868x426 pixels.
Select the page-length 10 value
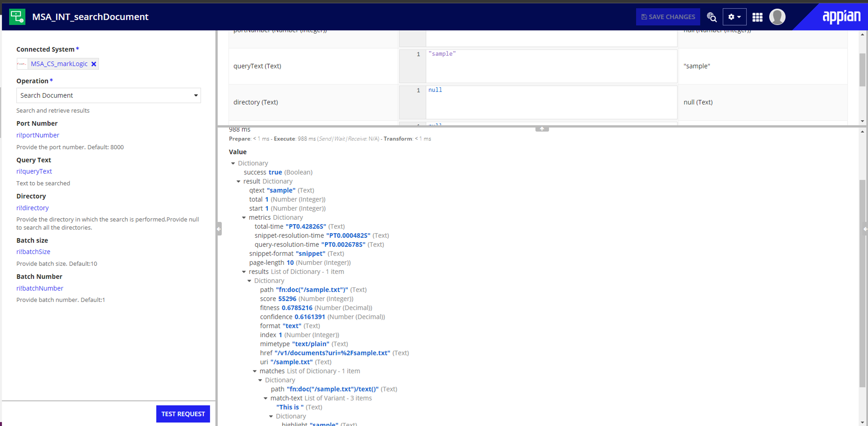pyautogui.click(x=290, y=263)
